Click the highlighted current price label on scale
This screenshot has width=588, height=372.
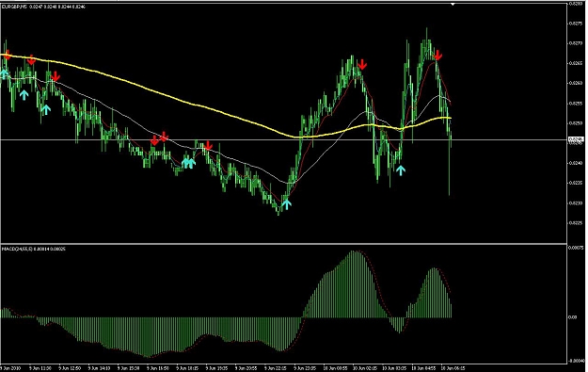point(577,139)
